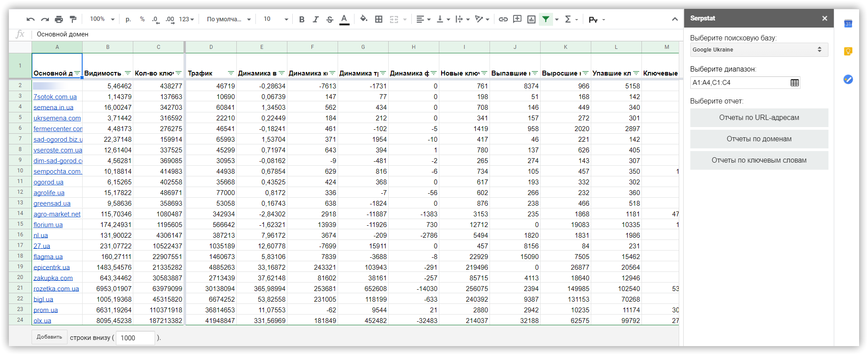Open filter on Кол-во ключей column
Image resolution: width=868 pixels, height=355 pixels.
179,73
